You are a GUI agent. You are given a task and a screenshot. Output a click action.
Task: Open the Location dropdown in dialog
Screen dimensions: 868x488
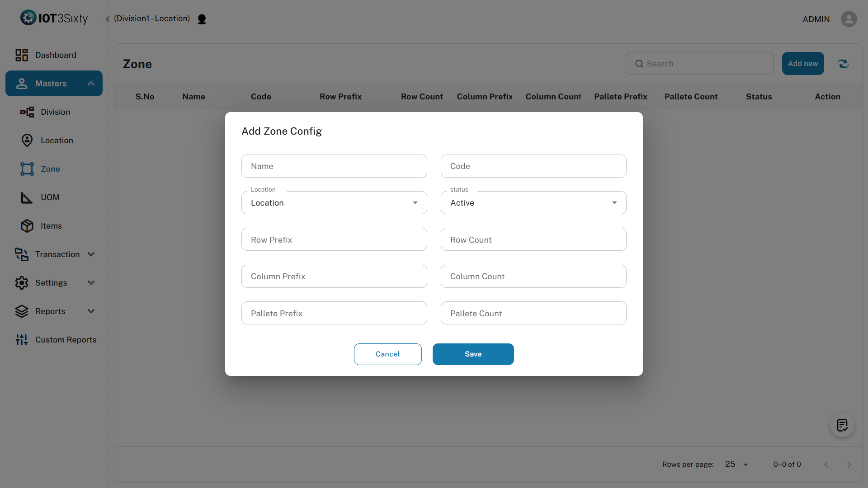point(334,203)
